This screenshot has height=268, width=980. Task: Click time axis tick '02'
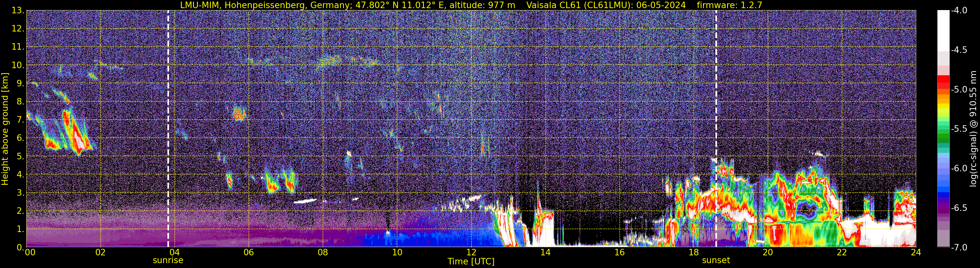100,252
